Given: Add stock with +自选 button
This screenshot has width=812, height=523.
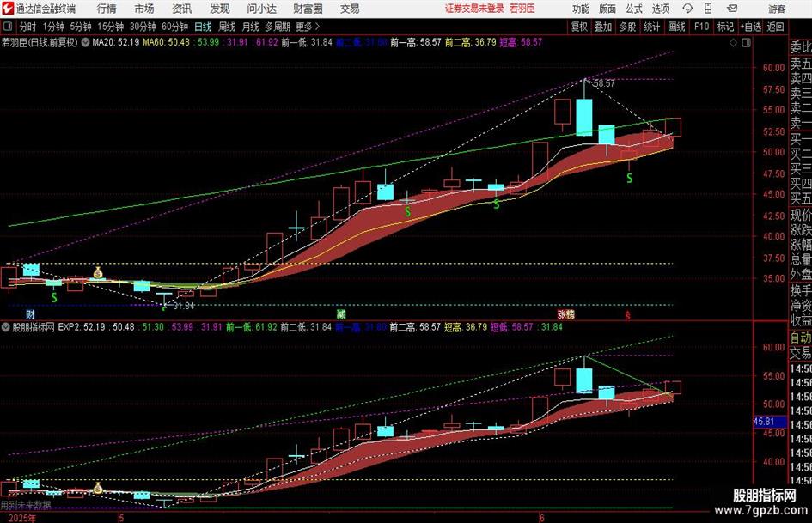Looking at the screenshot, I should click(x=751, y=27).
